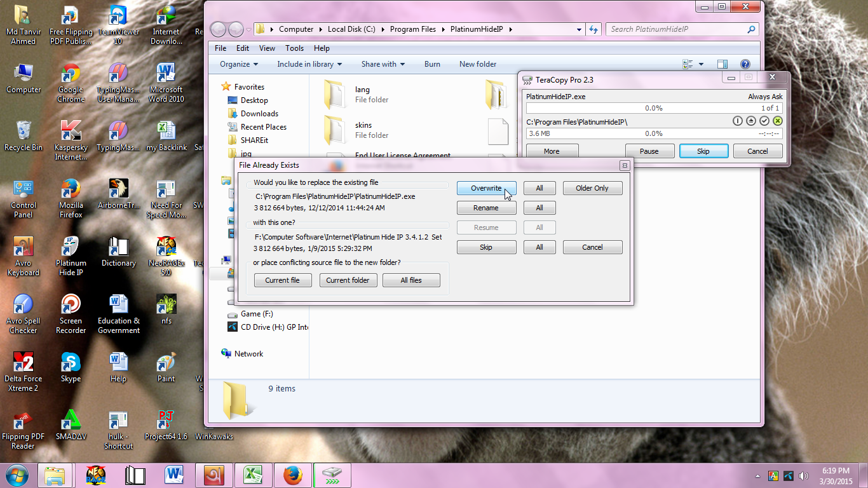Click the Search PlatinumHideIP field
This screenshot has width=868, height=488.
[682, 29]
